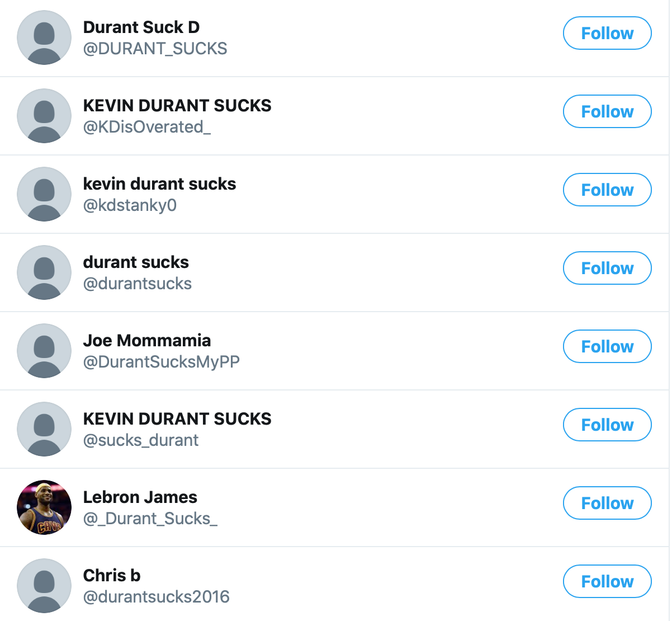Follow the Lebron James account
672x621 pixels.
tap(607, 503)
